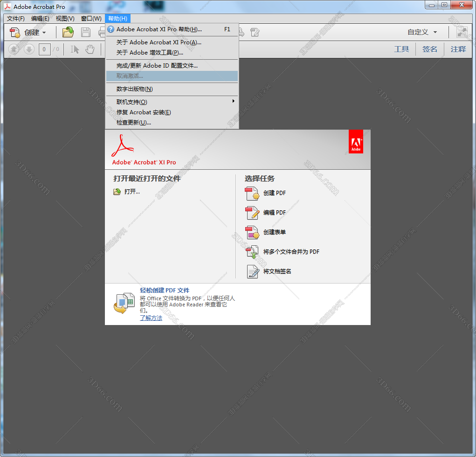This screenshot has height=457, width=476.
Task: Choose Repair Acrobat Installation
Action: click(x=172, y=112)
